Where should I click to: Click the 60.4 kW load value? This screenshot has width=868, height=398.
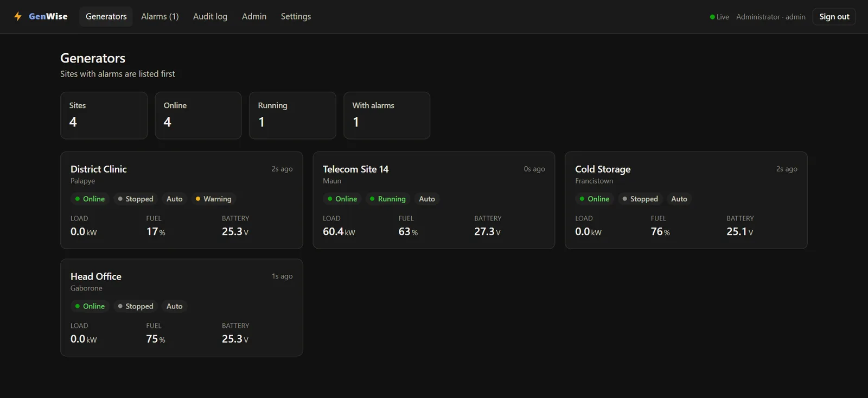339,232
